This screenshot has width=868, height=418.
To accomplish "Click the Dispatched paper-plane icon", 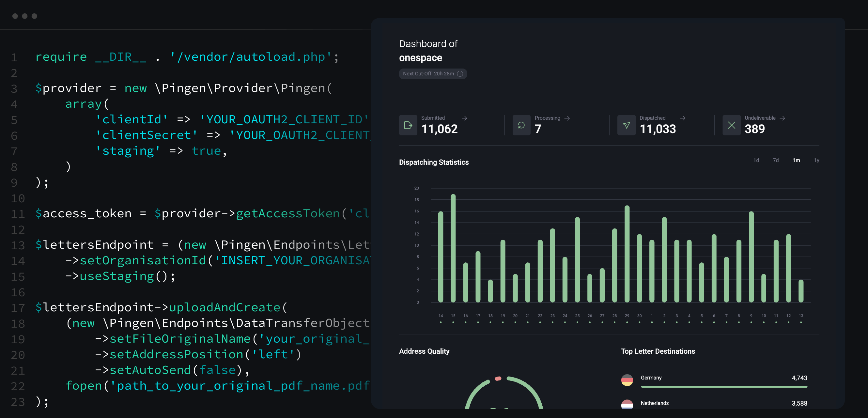I will click(626, 125).
